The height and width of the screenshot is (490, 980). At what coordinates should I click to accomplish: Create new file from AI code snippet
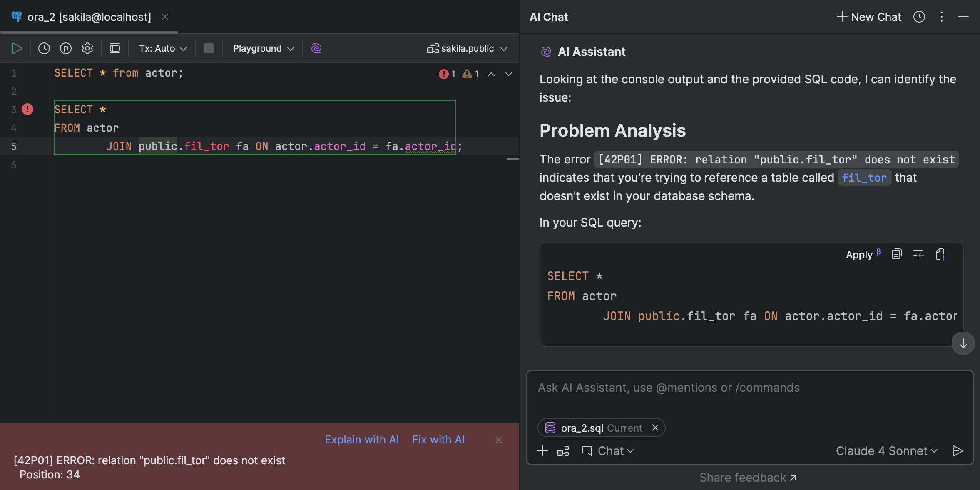point(941,254)
